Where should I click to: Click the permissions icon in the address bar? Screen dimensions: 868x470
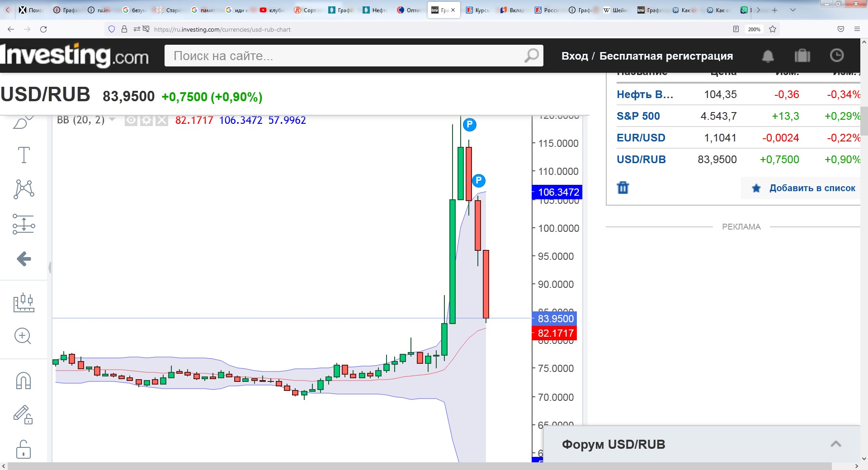(142, 29)
